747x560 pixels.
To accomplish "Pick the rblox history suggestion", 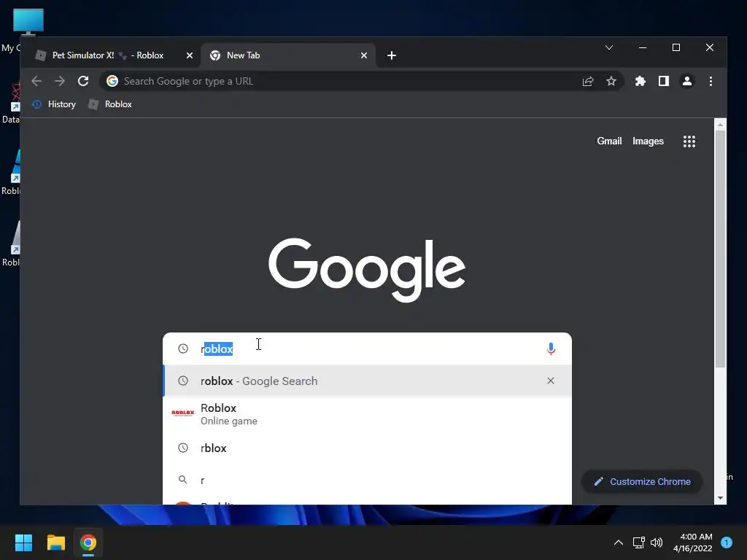I will pos(367,448).
